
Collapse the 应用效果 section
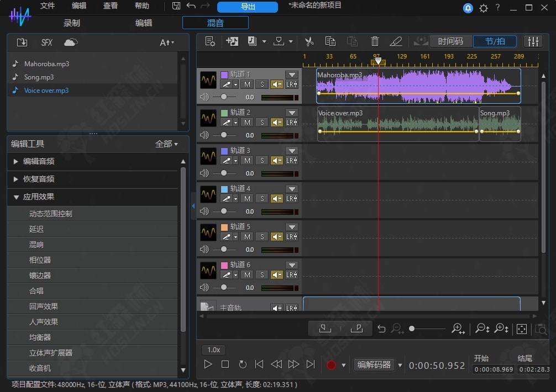(x=39, y=197)
